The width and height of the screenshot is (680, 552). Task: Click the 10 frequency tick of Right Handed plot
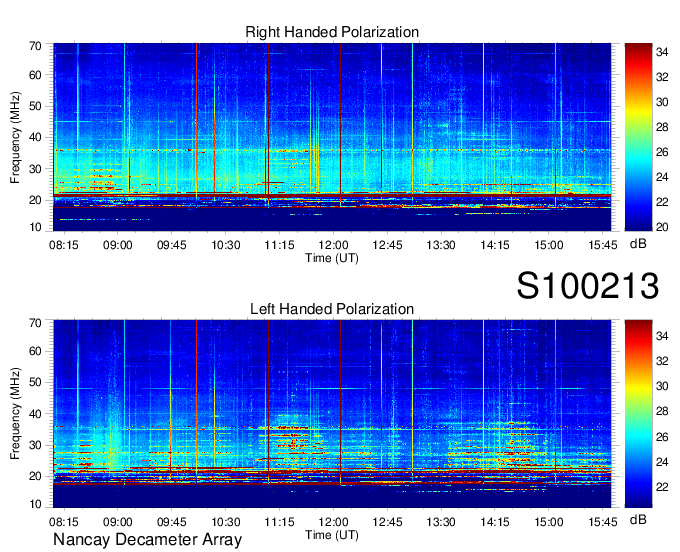coord(35,227)
